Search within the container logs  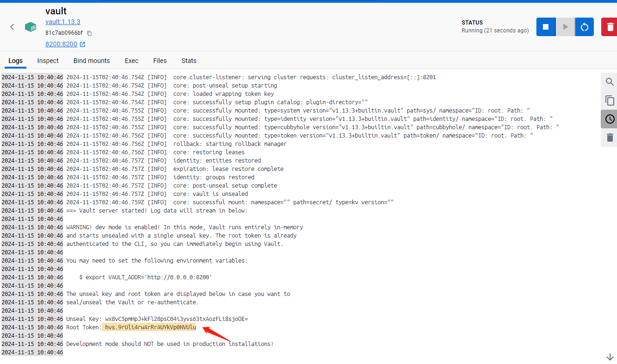pos(610,82)
